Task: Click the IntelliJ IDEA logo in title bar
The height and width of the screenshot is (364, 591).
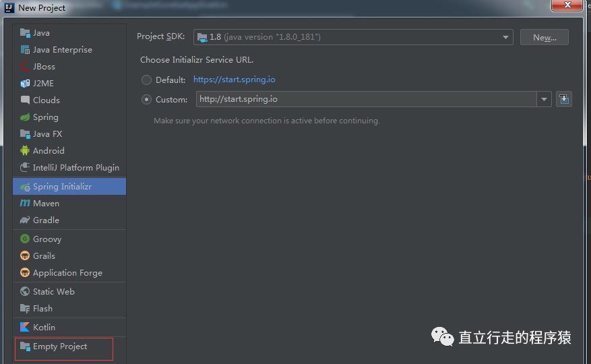Action: [9, 7]
